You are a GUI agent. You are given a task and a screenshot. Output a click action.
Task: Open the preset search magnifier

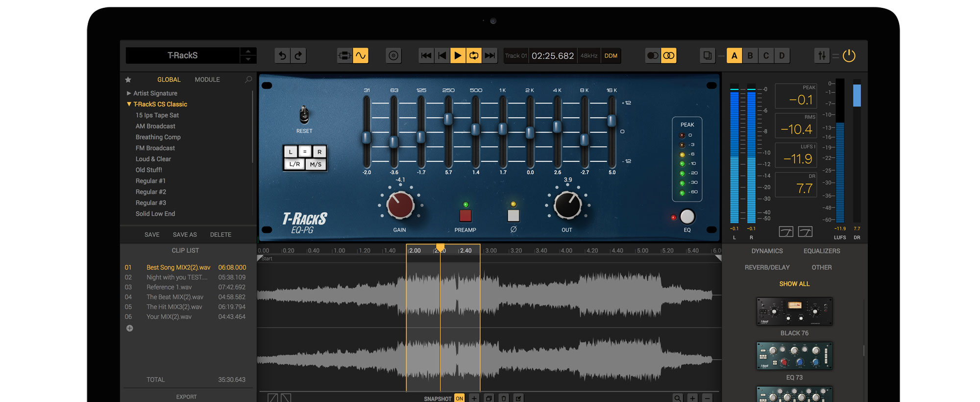pos(248,79)
